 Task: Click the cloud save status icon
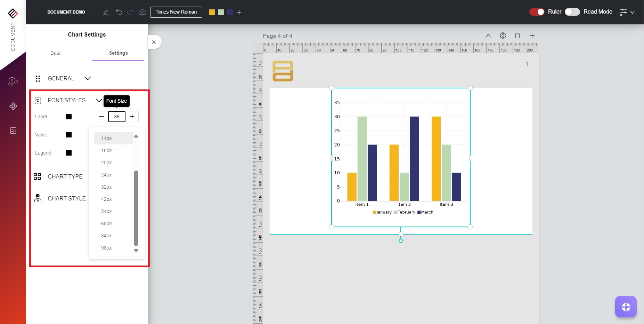(142, 12)
